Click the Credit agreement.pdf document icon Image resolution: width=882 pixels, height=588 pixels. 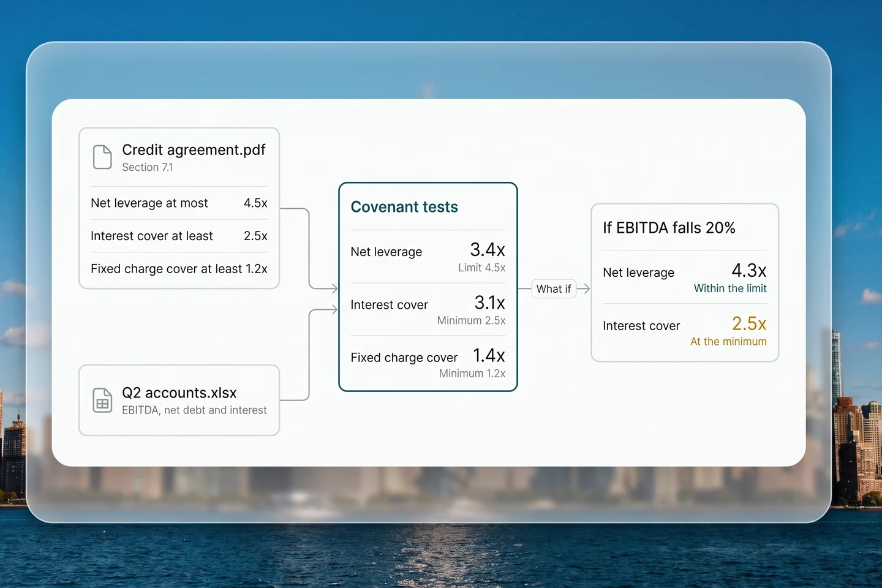point(102,157)
